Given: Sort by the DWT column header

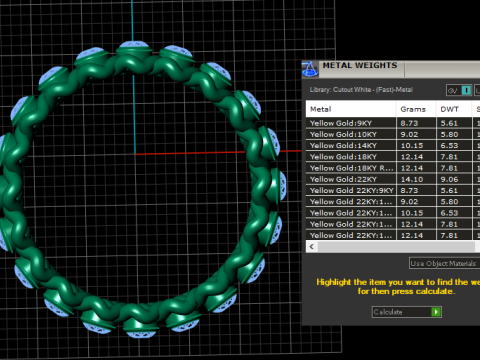Looking at the screenshot, I should click(454, 109).
